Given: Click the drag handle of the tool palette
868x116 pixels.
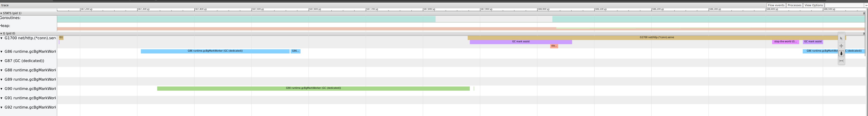Looking at the screenshot, I should pos(841,33).
